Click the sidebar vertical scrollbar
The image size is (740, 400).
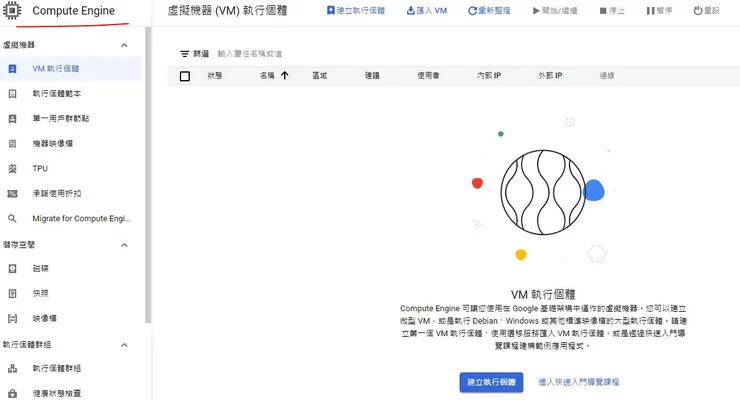pyautogui.click(x=148, y=175)
